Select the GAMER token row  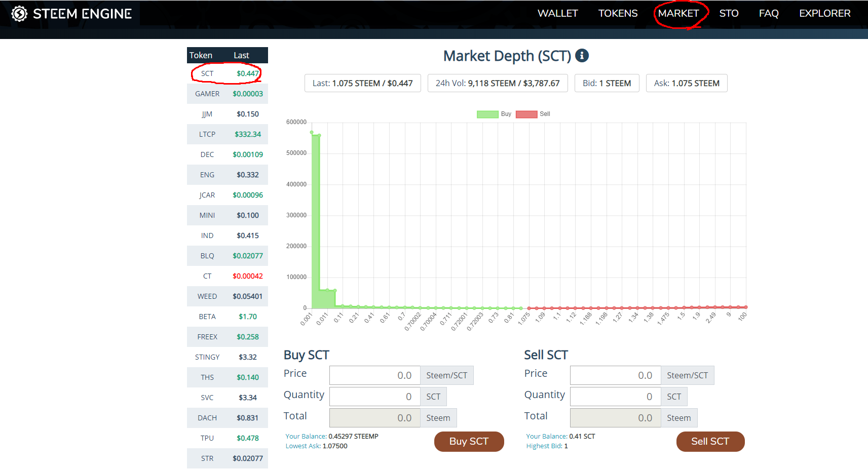228,94
